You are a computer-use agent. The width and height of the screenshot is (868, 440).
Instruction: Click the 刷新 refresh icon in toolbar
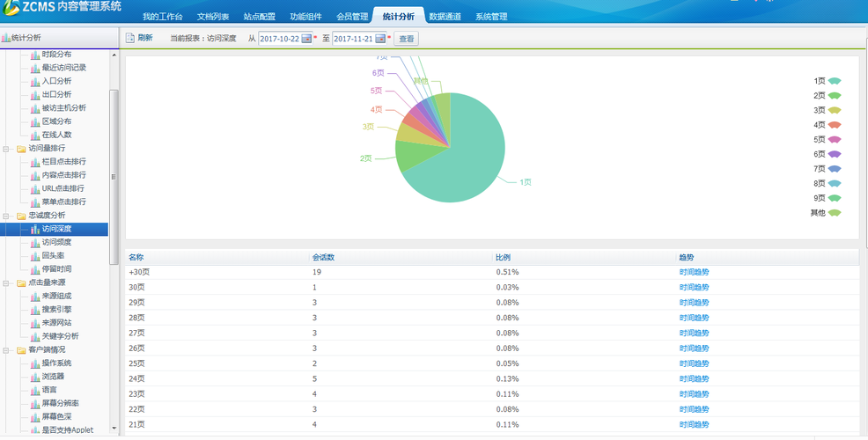click(x=130, y=38)
